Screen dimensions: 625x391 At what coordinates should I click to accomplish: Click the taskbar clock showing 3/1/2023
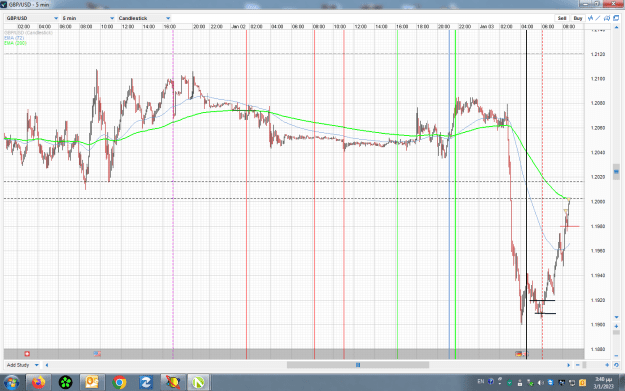tap(603, 383)
